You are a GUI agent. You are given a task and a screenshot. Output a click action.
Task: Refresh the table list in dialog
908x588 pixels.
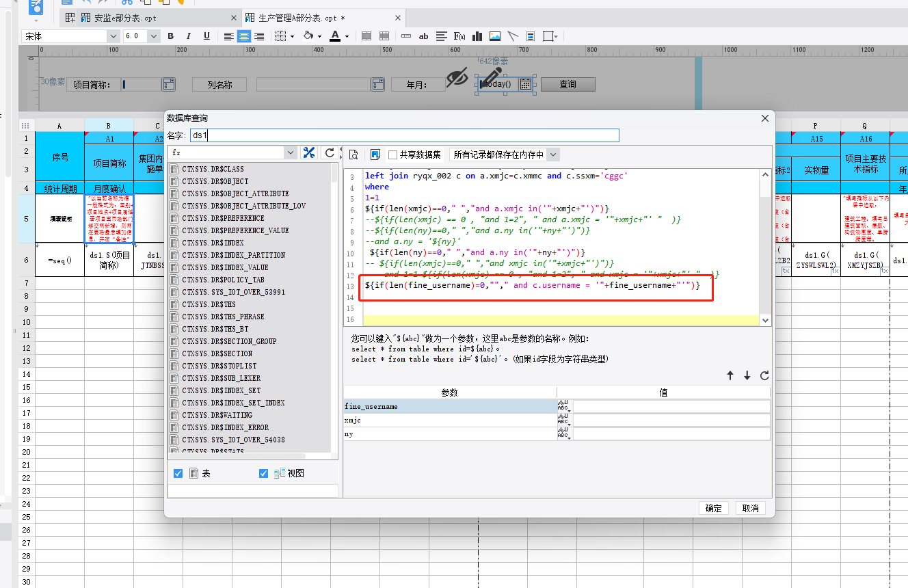(x=330, y=152)
